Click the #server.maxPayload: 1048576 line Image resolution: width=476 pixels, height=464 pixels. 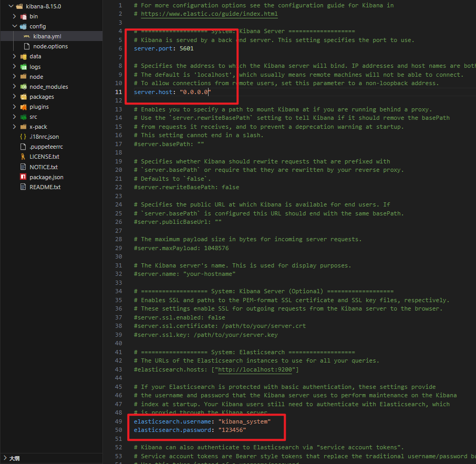pyautogui.click(x=181, y=248)
